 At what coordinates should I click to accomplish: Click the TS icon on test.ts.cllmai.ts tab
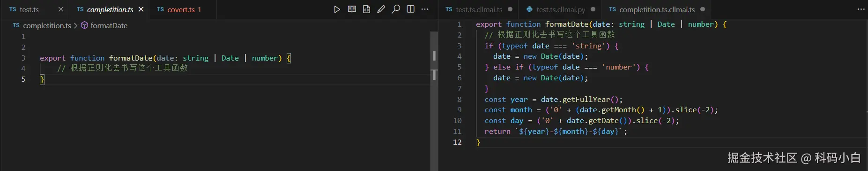[x=449, y=9]
